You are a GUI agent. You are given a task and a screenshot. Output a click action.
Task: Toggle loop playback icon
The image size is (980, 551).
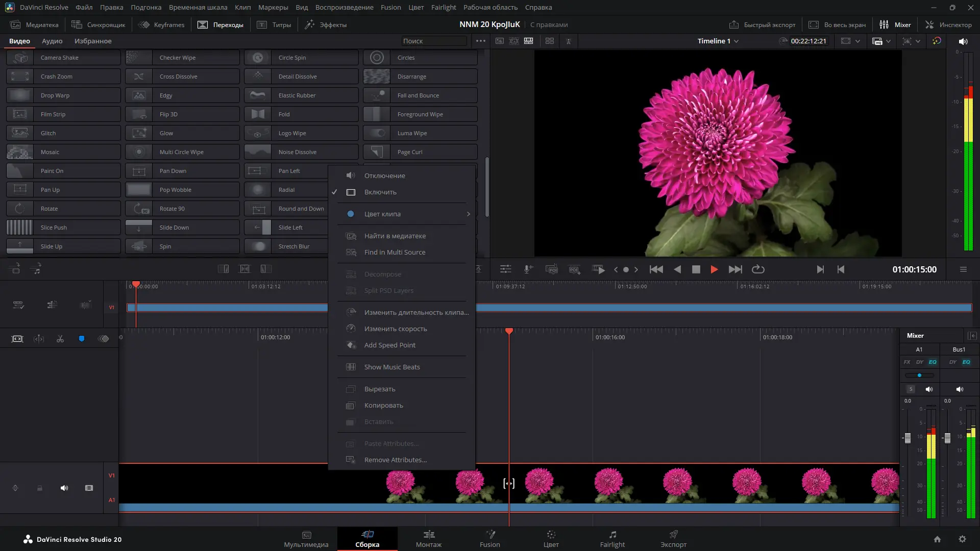[x=758, y=269]
